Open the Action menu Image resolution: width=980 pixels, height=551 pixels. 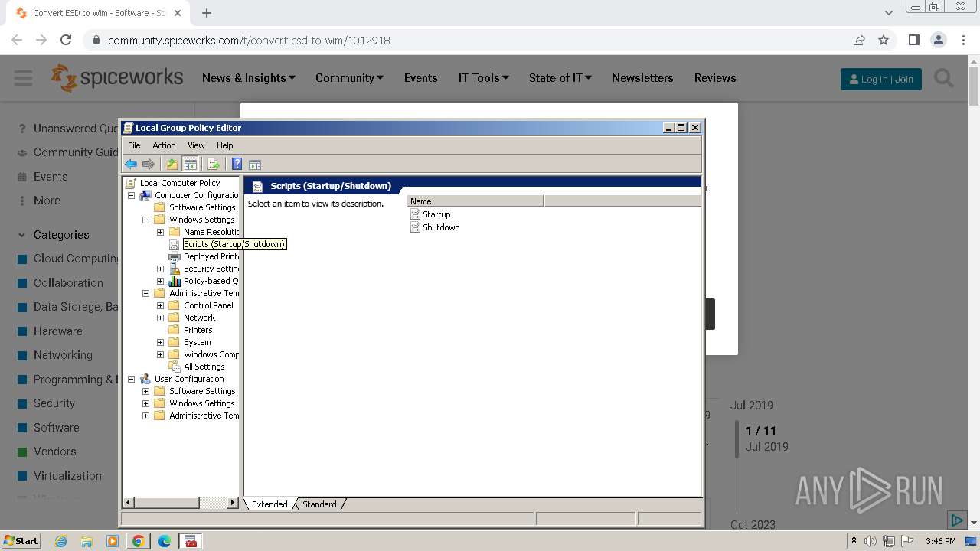coord(164,145)
